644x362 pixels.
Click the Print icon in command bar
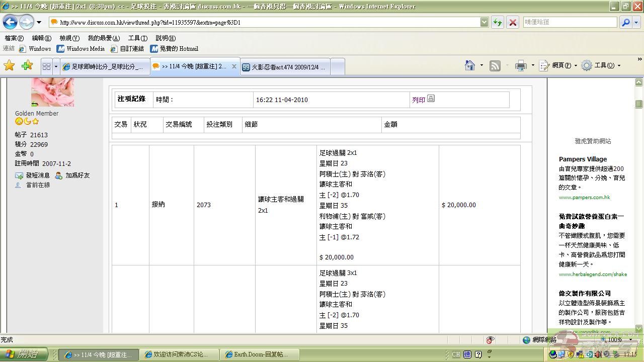(x=521, y=66)
